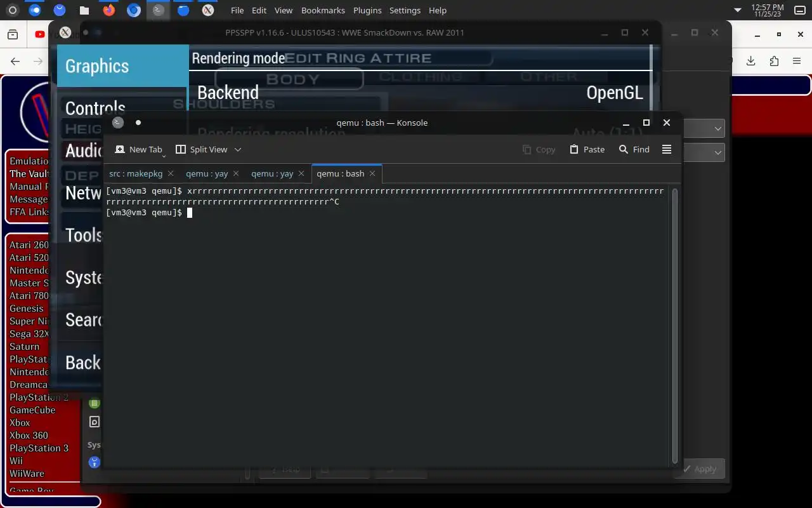Click the Chromium-style blue icon in top panel
The image size is (812, 508).
133,10
